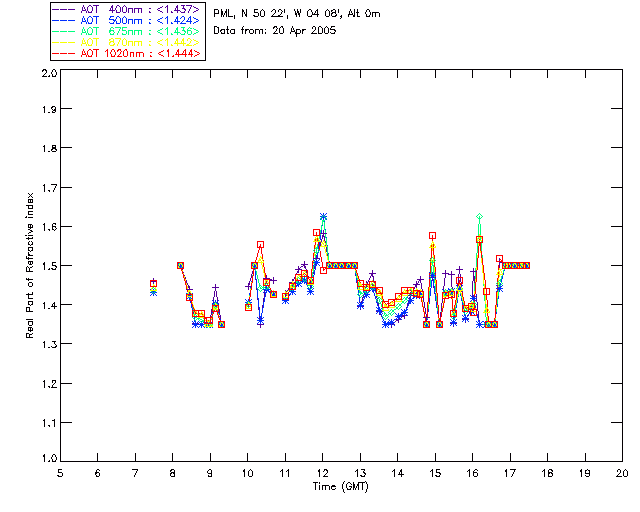This screenshot has width=640, height=512.
Task: Click the x-axis label 12
Action: (322, 473)
